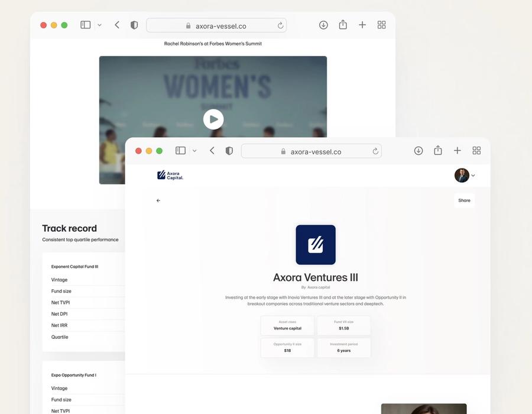Image resolution: width=532 pixels, height=414 pixels.
Task: Click the $1.5B fund size card
Action: pos(343,325)
